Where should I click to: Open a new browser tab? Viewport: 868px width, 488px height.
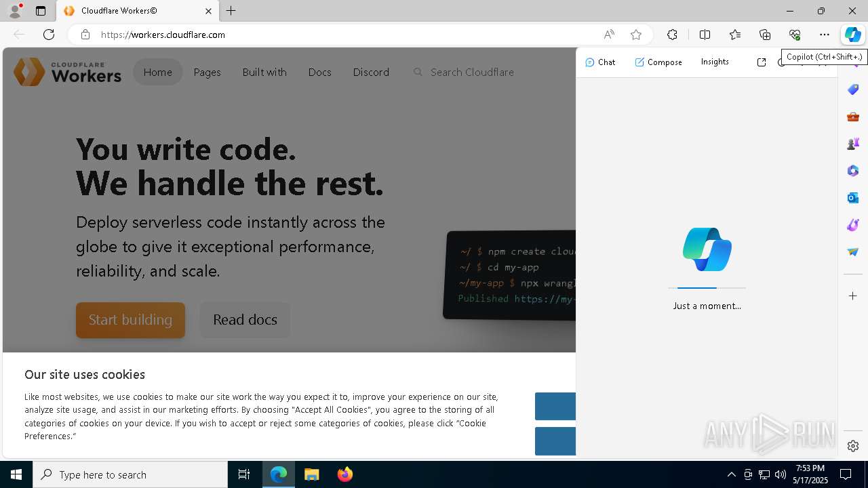click(x=231, y=11)
